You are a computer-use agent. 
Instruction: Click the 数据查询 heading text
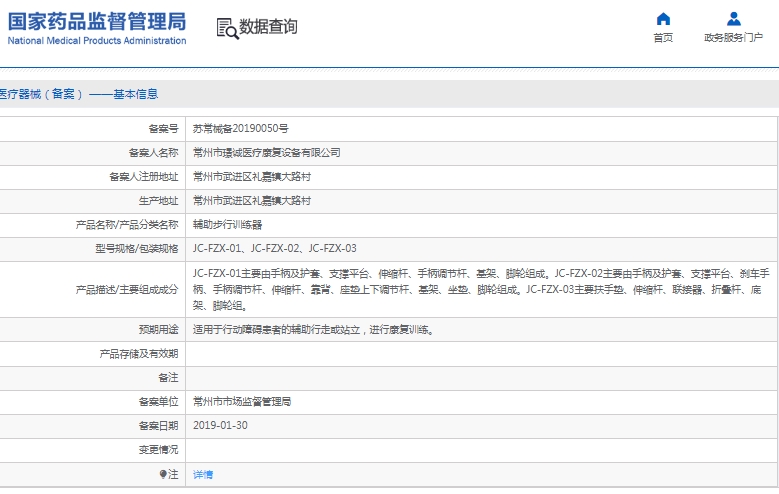pos(268,27)
